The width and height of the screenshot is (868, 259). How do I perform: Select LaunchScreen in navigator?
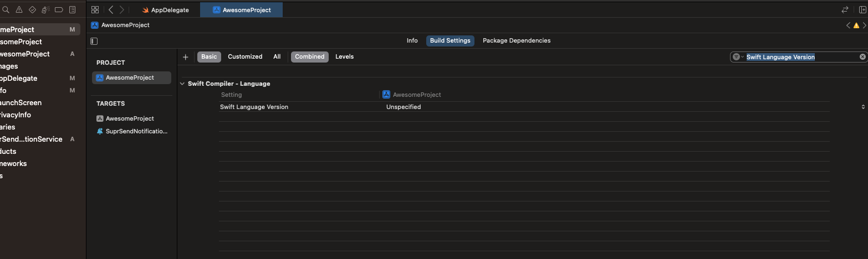pyautogui.click(x=21, y=103)
